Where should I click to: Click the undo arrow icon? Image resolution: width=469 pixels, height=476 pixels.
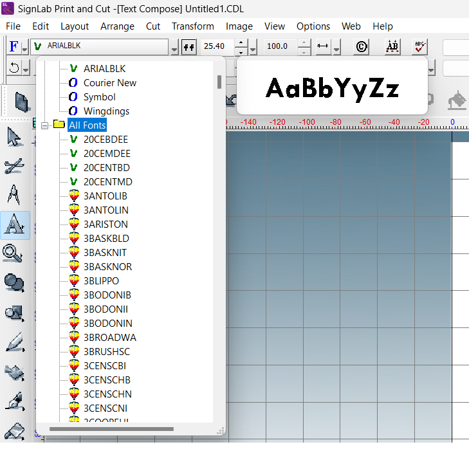[x=14, y=68]
